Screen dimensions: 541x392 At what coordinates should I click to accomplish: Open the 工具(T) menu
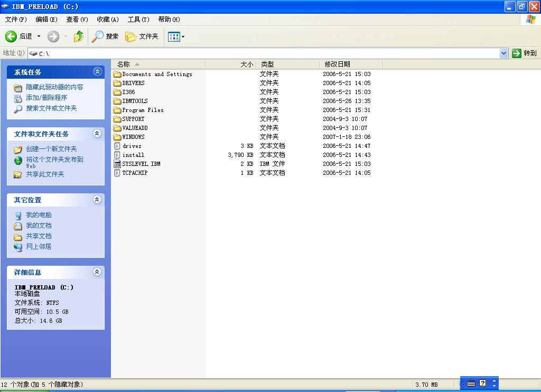138,20
